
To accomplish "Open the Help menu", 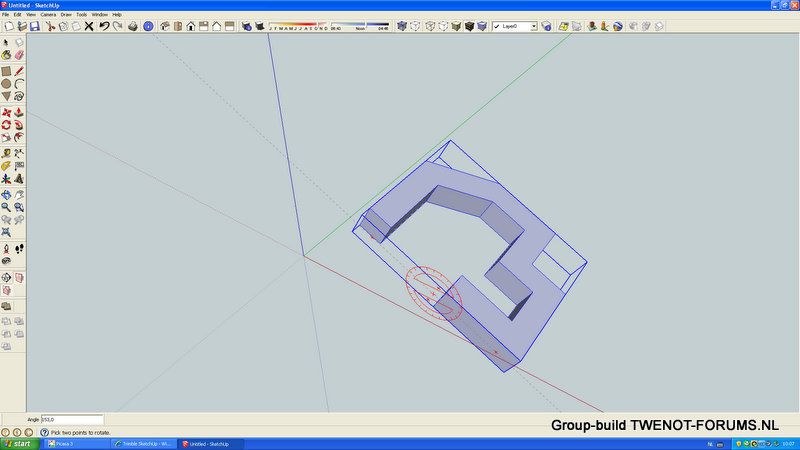I will tap(117, 15).
